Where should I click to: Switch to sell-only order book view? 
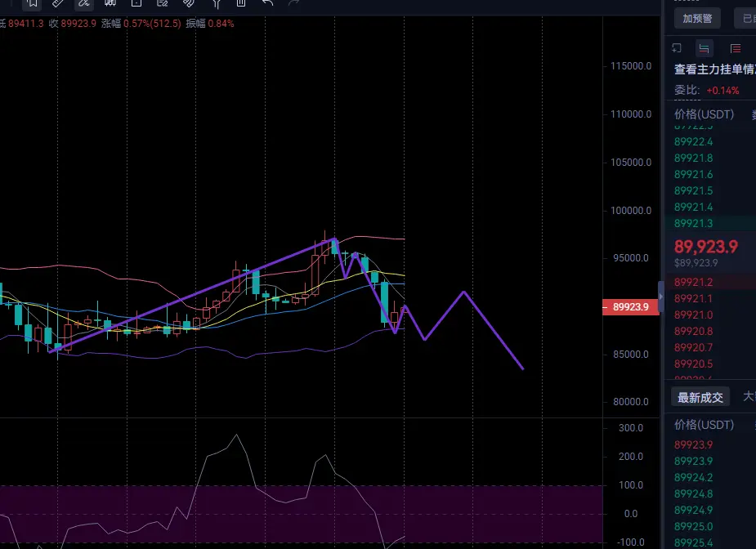click(x=736, y=48)
